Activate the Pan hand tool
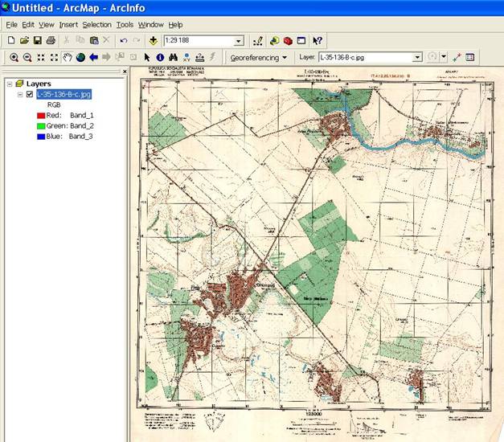 point(68,58)
